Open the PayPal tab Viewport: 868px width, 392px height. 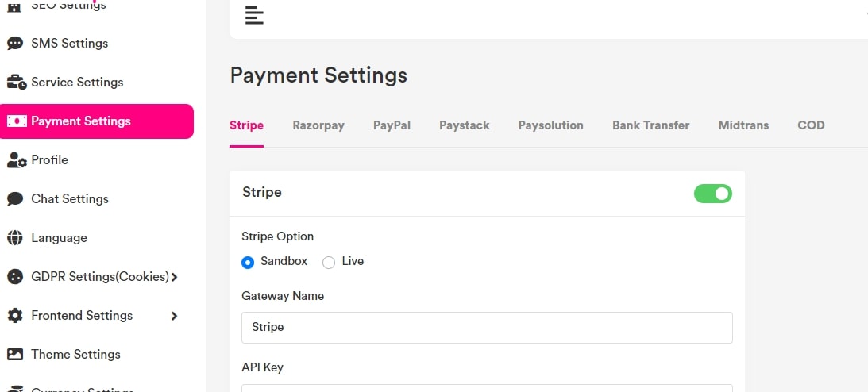coord(392,125)
